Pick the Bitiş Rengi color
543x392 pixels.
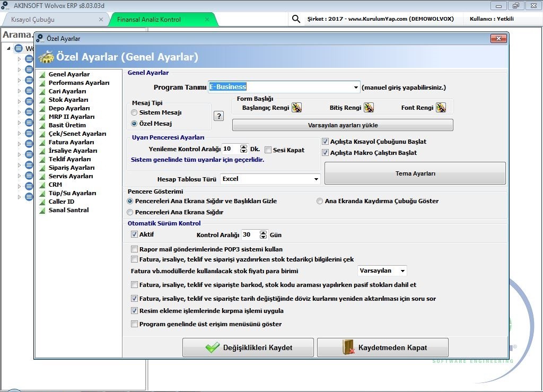(x=369, y=108)
